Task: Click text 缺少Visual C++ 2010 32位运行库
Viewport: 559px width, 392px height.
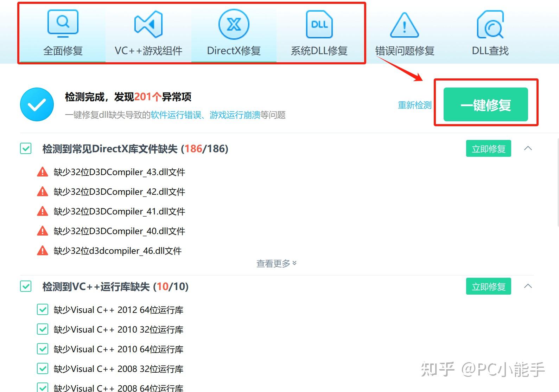Action: (x=119, y=329)
